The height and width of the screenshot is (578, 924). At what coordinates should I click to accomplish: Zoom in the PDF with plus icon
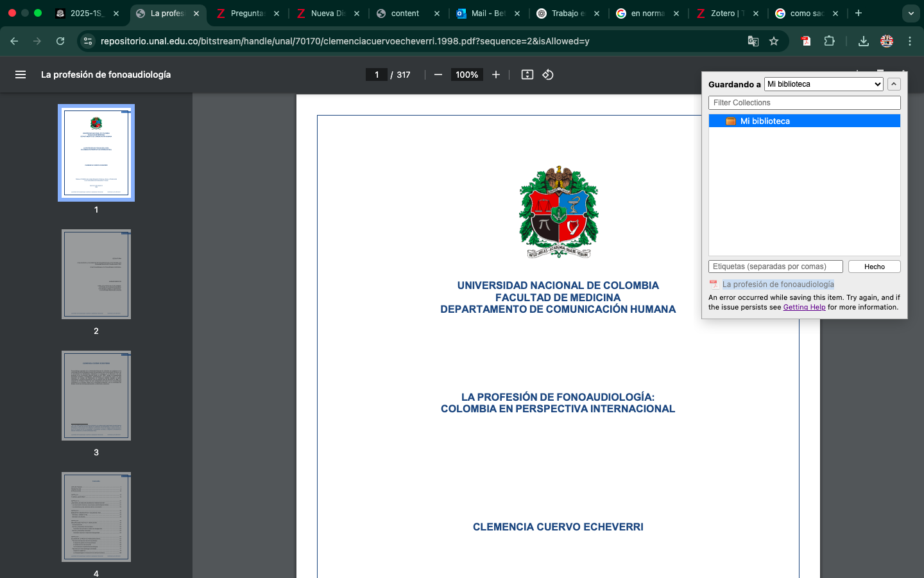point(496,74)
